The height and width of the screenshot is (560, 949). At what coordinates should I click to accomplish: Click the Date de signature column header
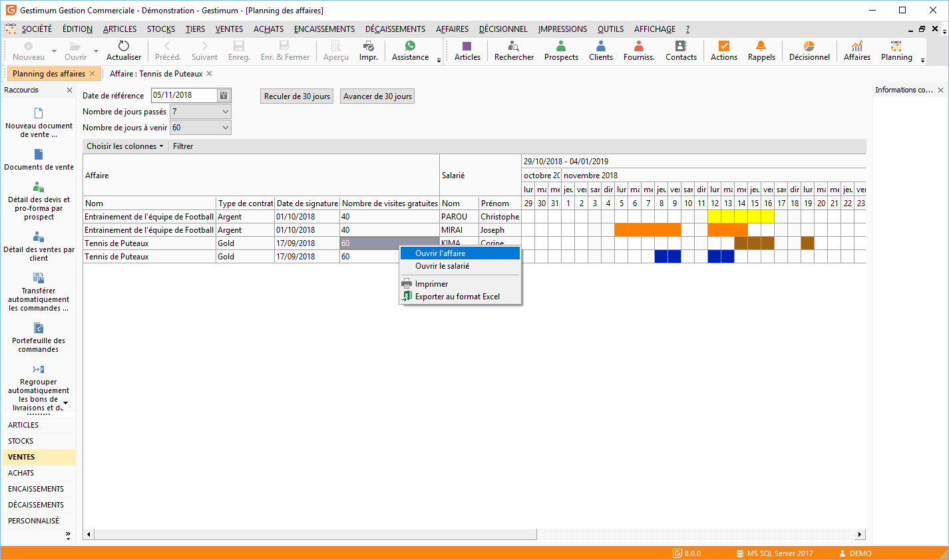point(307,204)
